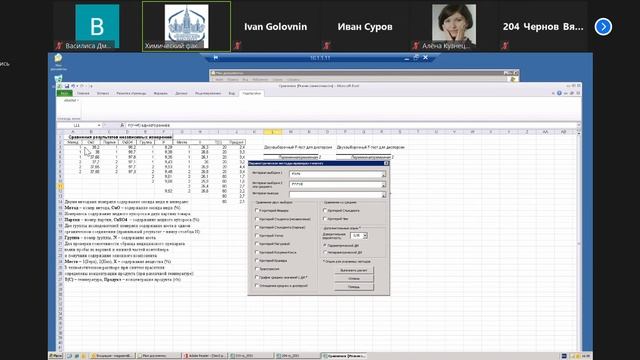The height and width of the screenshot is (360, 640).
Task: Click the Пуск Start button
Action: point(56,356)
